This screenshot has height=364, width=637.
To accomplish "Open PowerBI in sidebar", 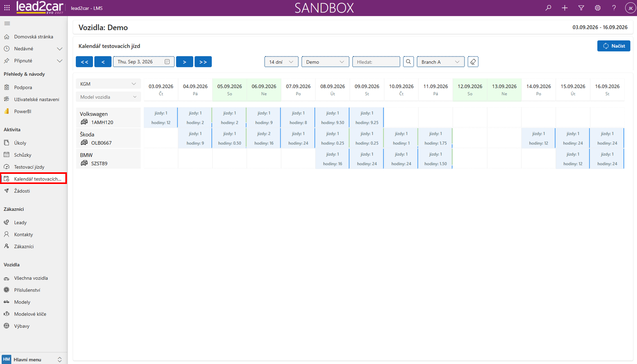I will [x=34, y=111].
